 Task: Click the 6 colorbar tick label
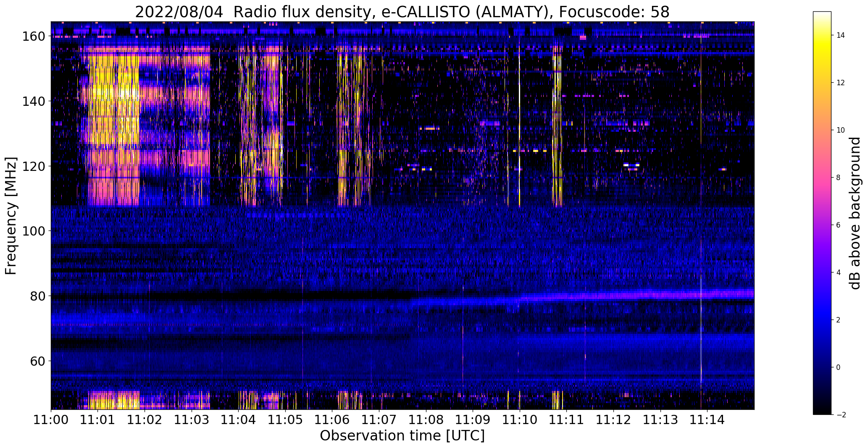coord(839,225)
